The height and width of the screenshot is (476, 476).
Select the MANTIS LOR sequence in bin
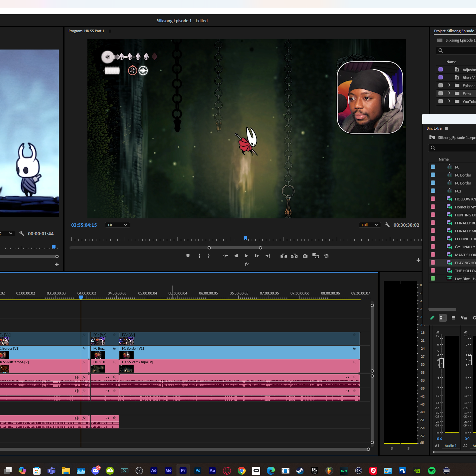click(x=452, y=255)
